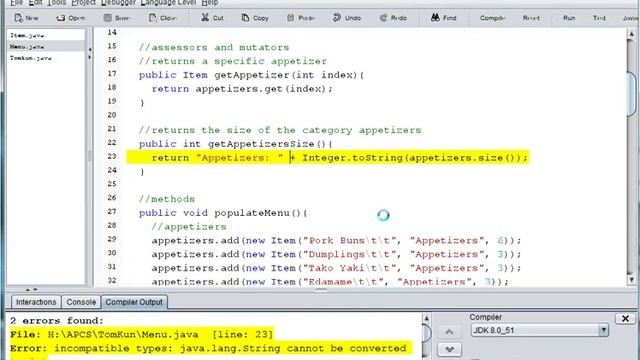Image resolution: width=640 pixels, height=360 pixels.
Task: Click scroll up arrow of code editor
Action: click(x=631, y=34)
